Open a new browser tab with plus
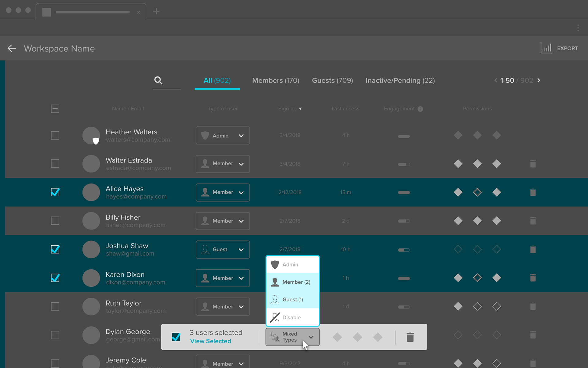 click(156, 11)
